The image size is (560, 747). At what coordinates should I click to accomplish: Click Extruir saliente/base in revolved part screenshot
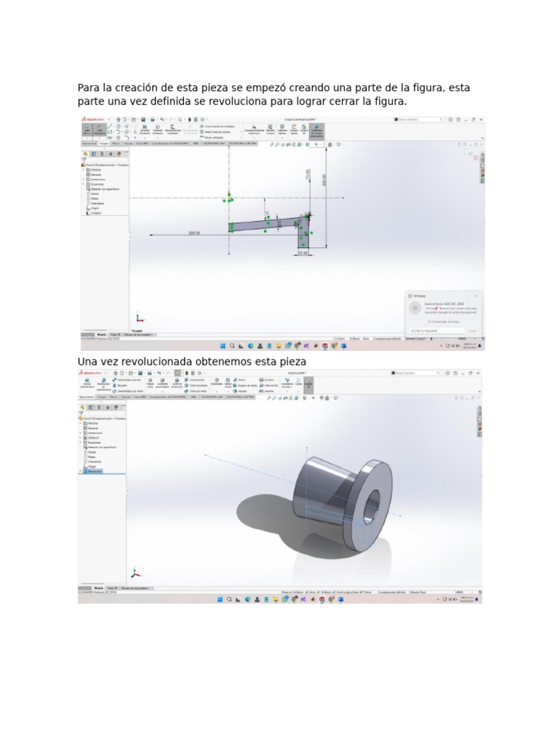point(87,382)
